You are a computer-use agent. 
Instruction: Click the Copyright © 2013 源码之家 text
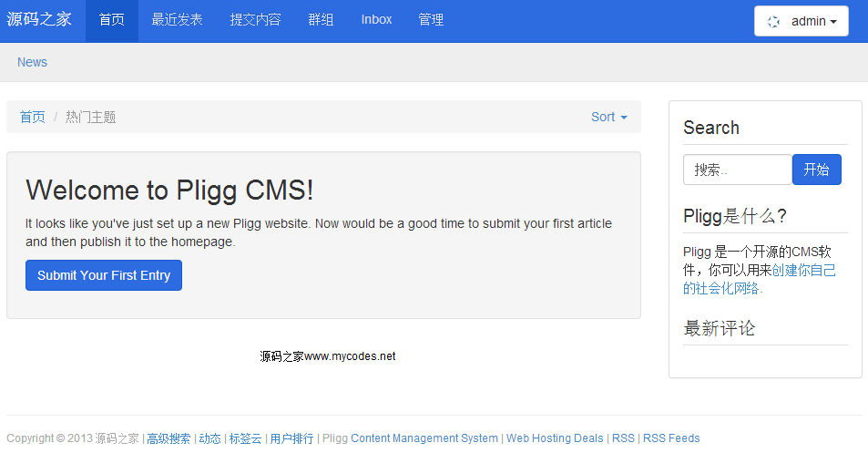tap(73, 438)
